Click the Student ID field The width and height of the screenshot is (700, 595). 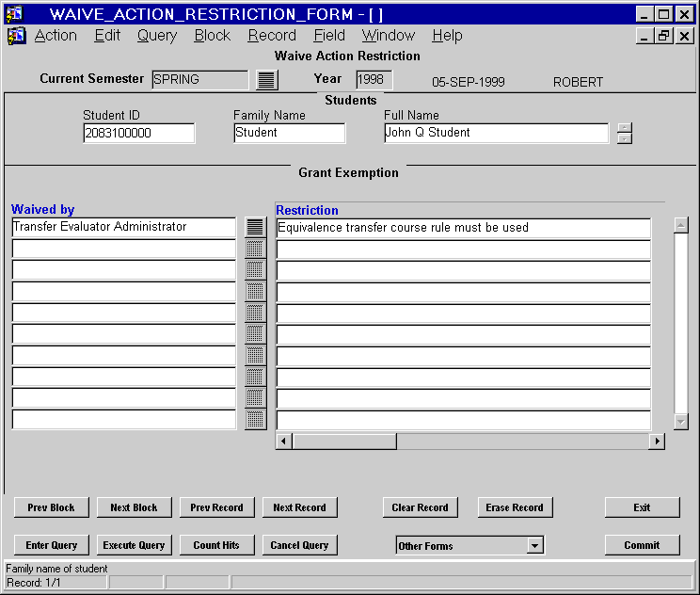pos(139,133)
